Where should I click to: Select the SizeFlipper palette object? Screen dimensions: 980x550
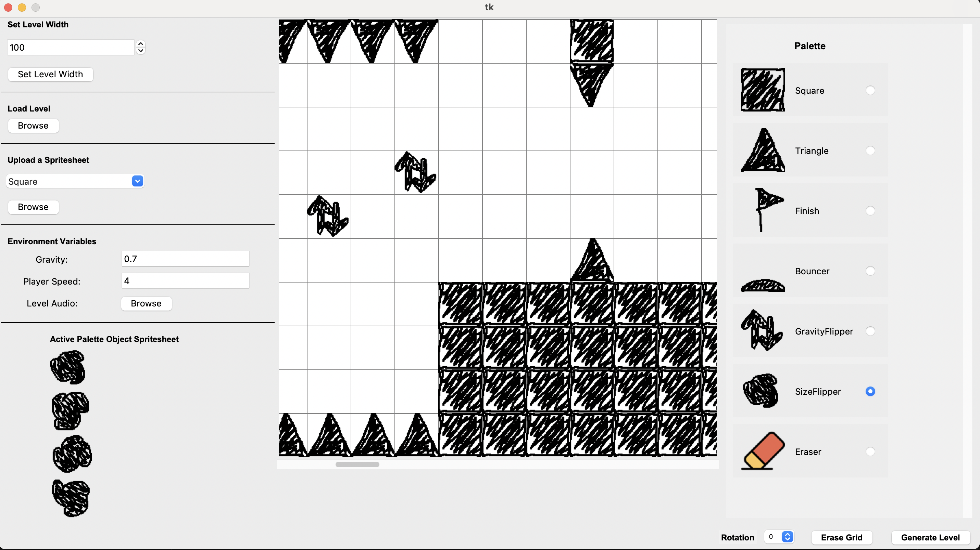coord(870,391)
